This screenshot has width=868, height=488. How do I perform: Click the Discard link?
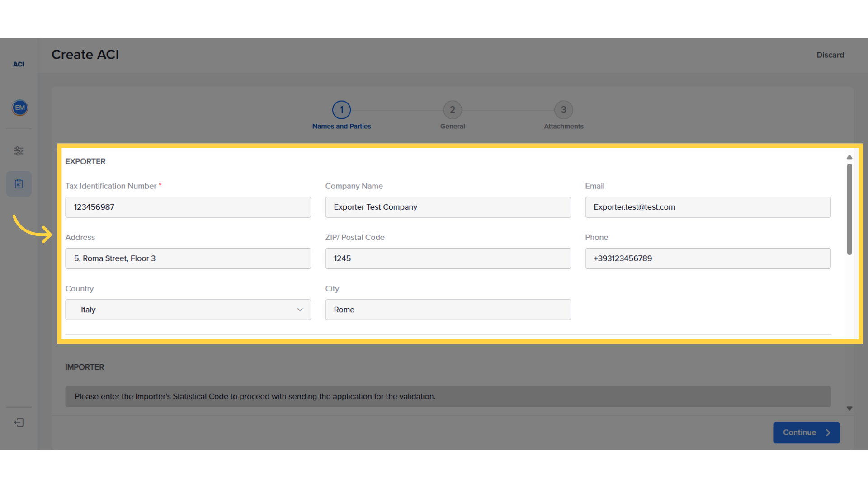click(x=830, y=55)
